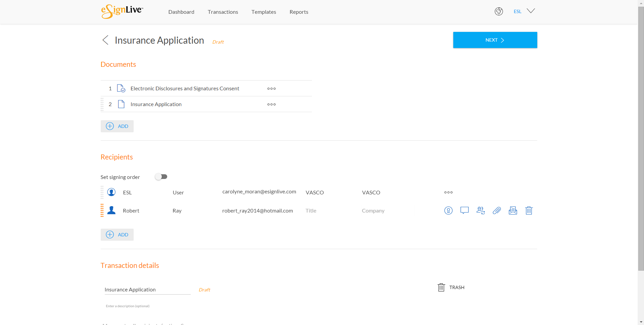Add a personal message for Robert Ray
This screenshot has height=325, width=644.
click(x=464, y=211)
